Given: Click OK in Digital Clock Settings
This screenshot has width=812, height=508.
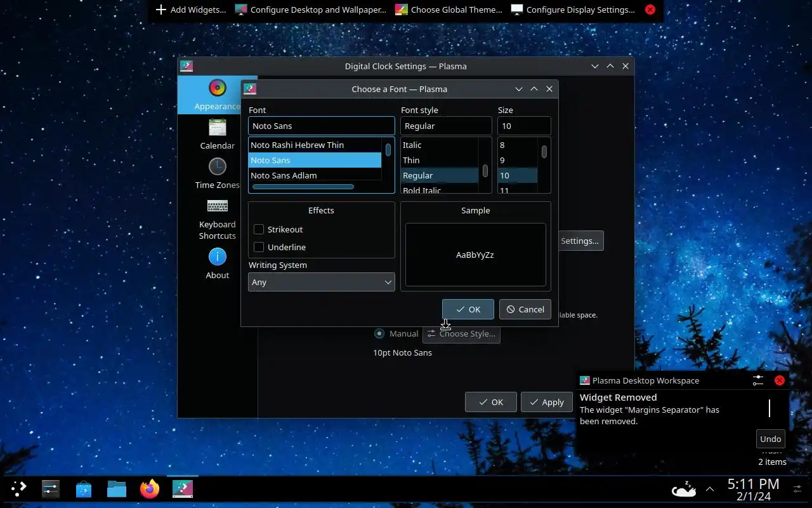Looking at the screenshot, I should [x=491, y=402].
